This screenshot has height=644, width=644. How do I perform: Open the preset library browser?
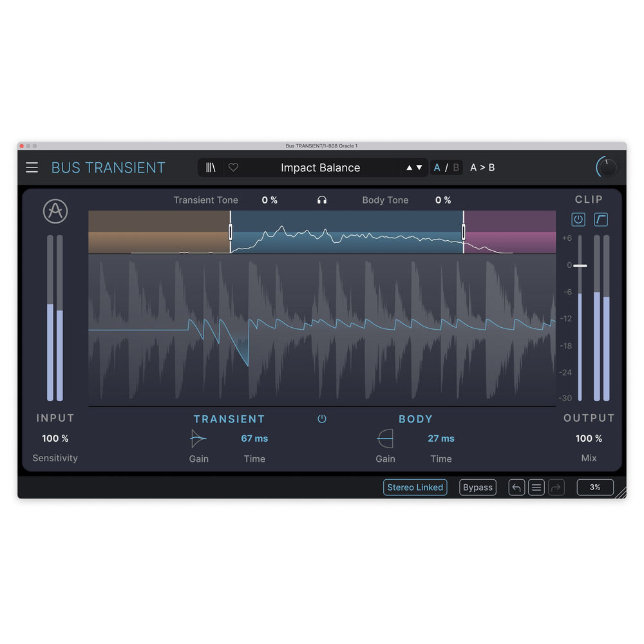click(211, 167)
